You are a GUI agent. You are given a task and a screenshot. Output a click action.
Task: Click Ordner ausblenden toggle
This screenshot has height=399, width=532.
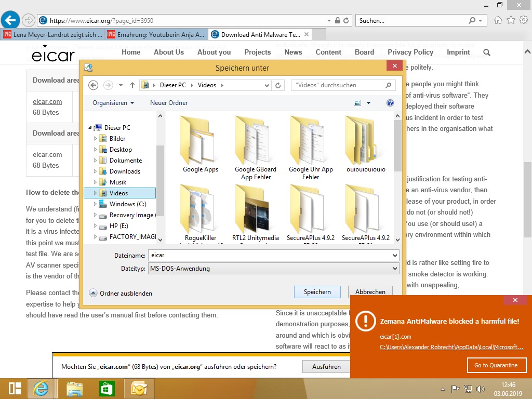point(121,293)
